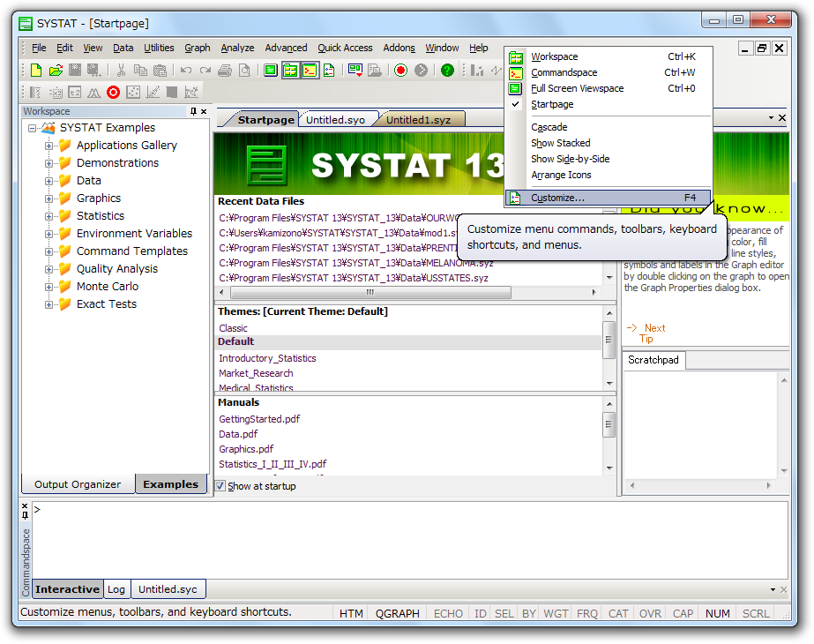This screenshot has width=814, height=644.
Task: Click the Copy toolbar icon
Action: point(141,70)
